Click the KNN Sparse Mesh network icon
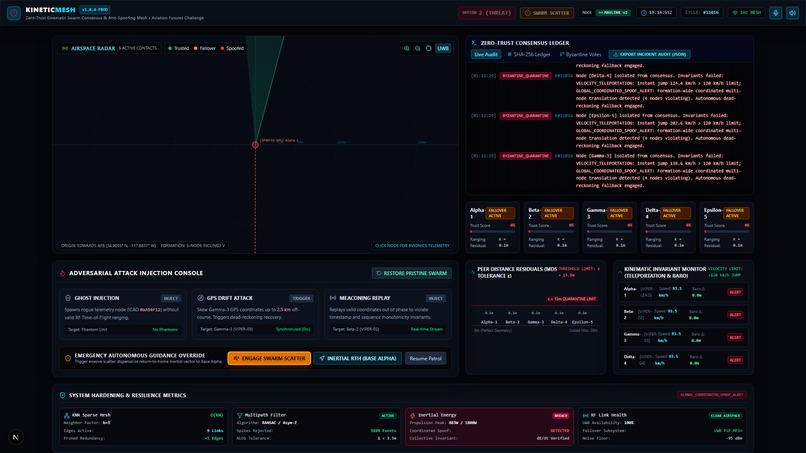Screen dimensions: 806x453 pos(67,415)
